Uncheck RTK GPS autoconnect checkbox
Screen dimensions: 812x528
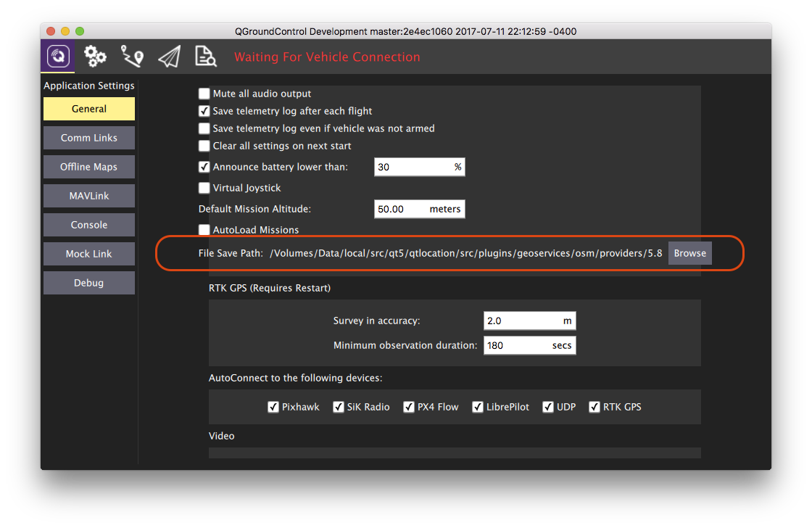pyautogui.click(x=594, y=407)
